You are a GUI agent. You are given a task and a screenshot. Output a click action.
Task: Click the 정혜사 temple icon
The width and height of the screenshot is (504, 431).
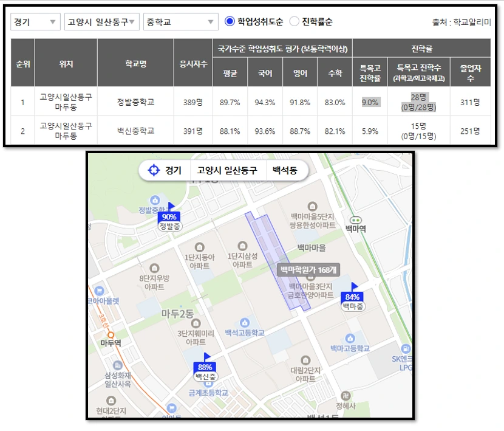point(346,396)
